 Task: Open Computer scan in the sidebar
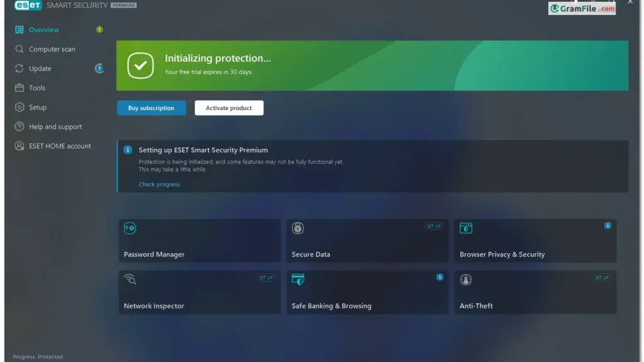click(52, 49)
